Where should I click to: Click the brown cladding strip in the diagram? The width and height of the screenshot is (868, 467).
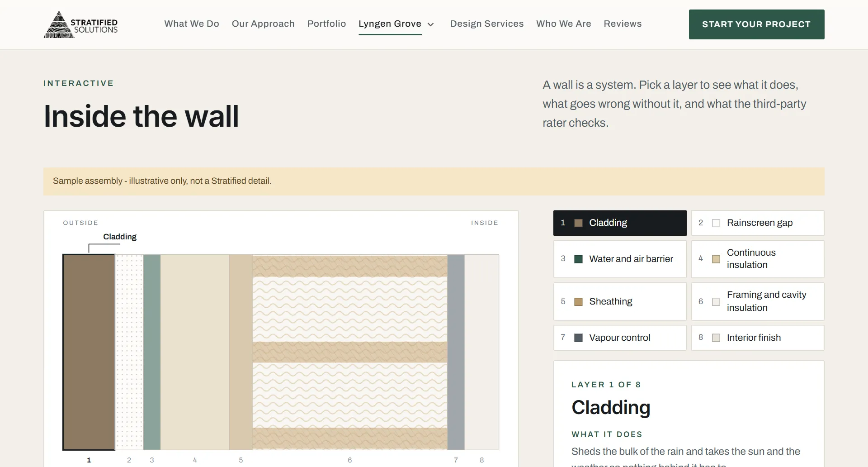click(89, 352)
